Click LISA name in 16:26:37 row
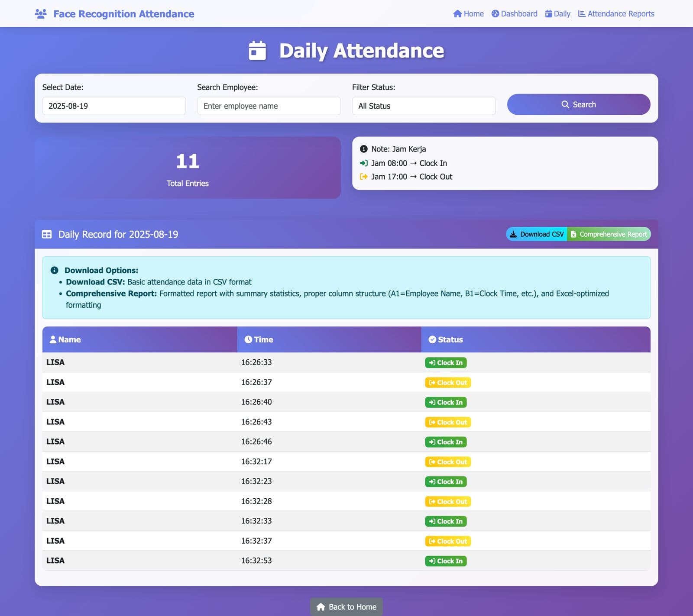Viewport: 693px width, 616px height. point(55,382)
